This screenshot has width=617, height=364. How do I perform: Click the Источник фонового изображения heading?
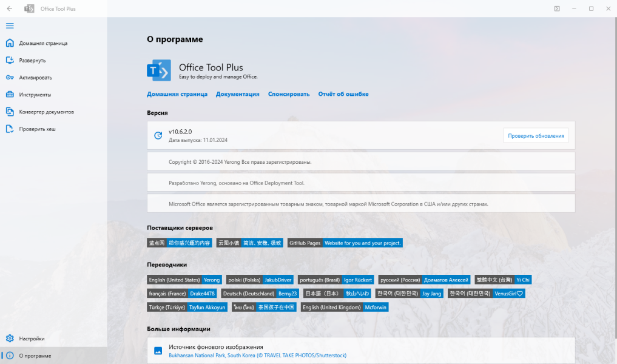pyautogui.click(x=216, y=347)
